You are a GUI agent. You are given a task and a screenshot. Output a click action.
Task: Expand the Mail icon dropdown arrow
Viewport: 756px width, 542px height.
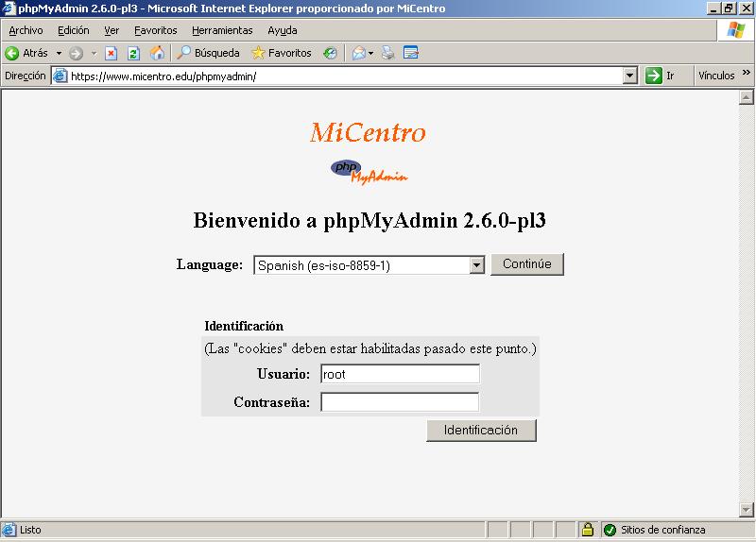(370, 53)
